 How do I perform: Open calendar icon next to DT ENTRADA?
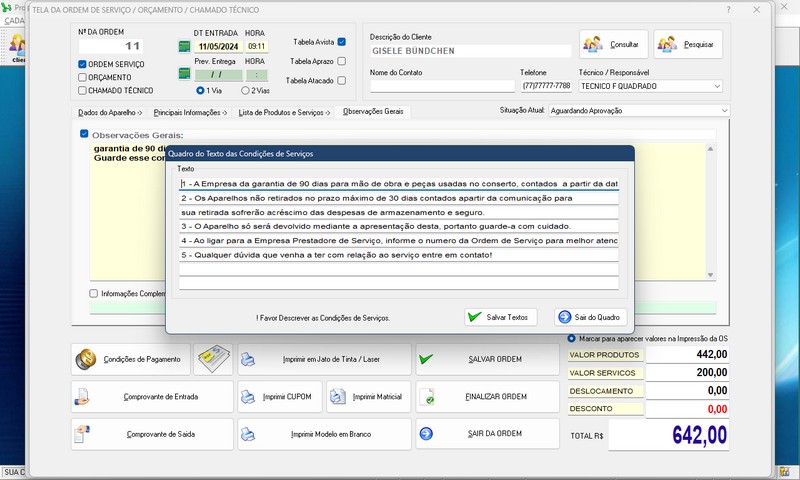(184, 46)
